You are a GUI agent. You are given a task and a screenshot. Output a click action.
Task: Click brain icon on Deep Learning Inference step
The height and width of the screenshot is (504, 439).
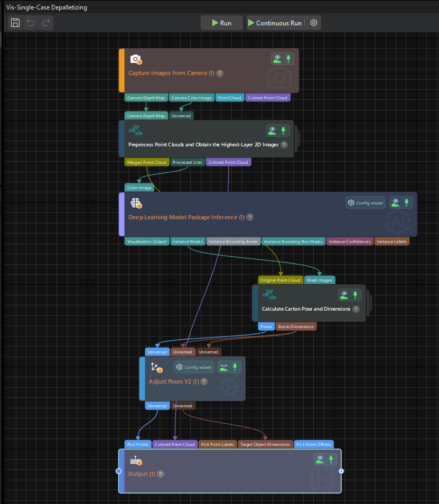point(136,203)
